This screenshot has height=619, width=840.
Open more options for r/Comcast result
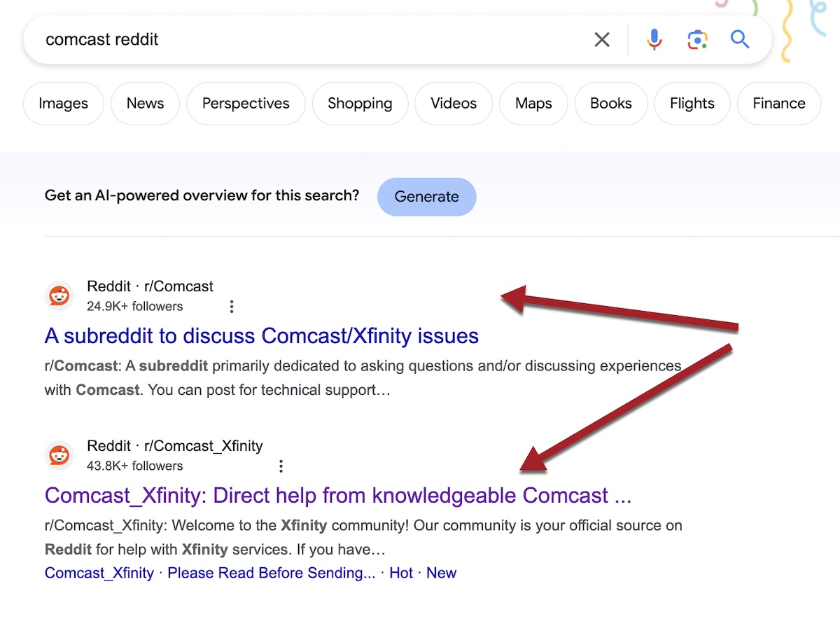click(x=232, y=307)
